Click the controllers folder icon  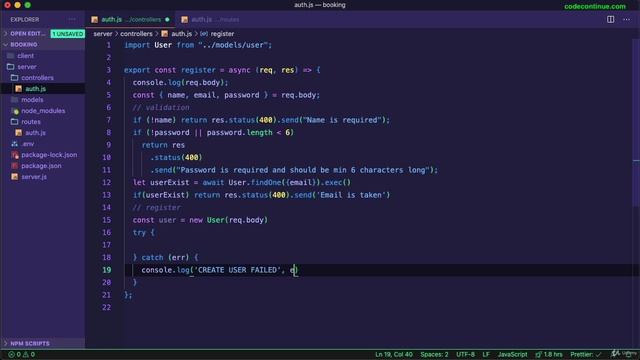(x=15, y=78)
